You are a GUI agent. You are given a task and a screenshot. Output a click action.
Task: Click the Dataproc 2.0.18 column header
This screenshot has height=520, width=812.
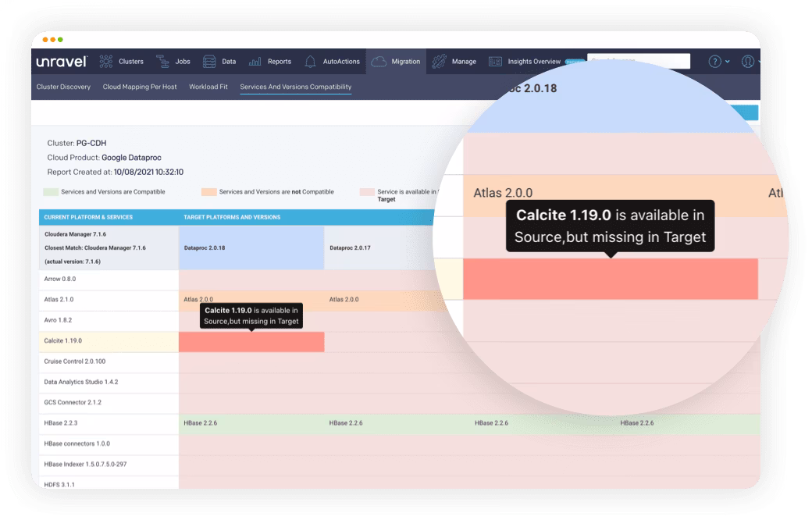click(251, 248)
